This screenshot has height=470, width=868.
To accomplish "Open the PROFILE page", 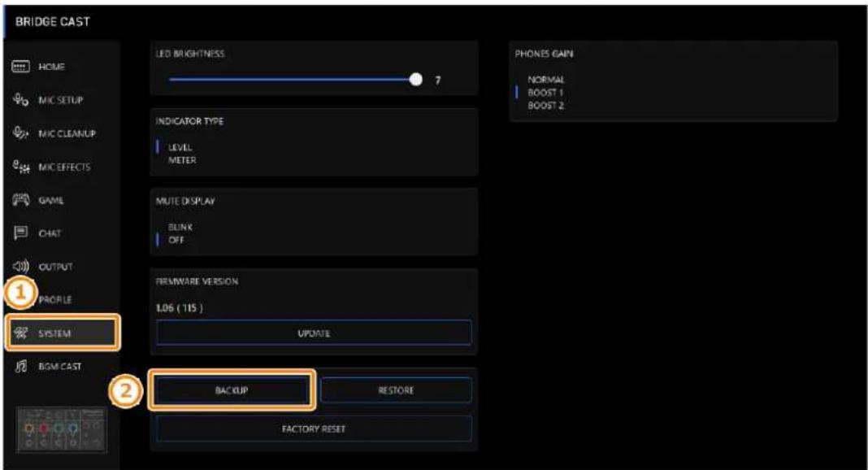I will click(x=54, y=299).
